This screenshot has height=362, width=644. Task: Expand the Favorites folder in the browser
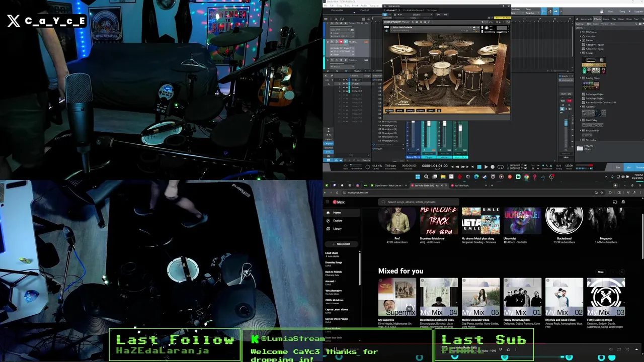click(x=581, y=36)
